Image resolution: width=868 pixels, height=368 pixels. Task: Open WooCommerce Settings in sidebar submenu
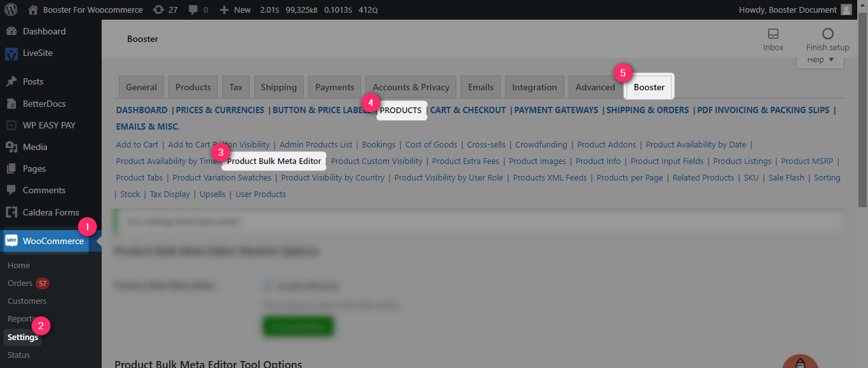click(23, 337)
